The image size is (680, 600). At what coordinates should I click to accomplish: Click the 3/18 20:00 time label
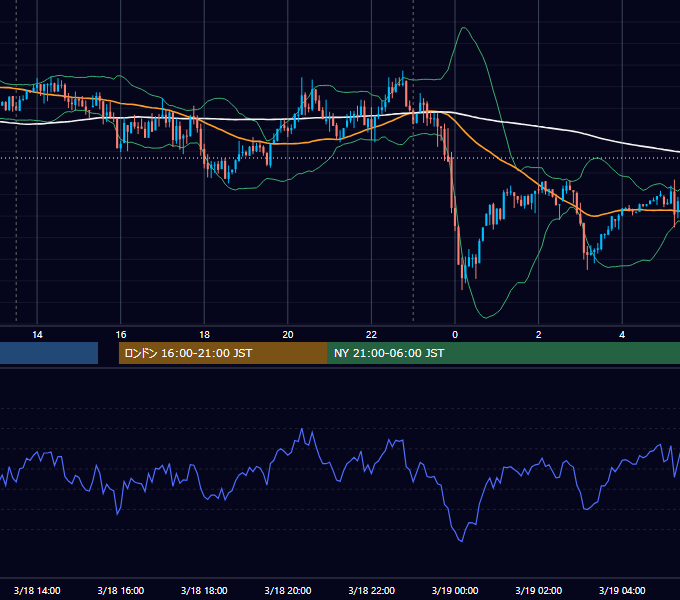[x=288, y=590]
